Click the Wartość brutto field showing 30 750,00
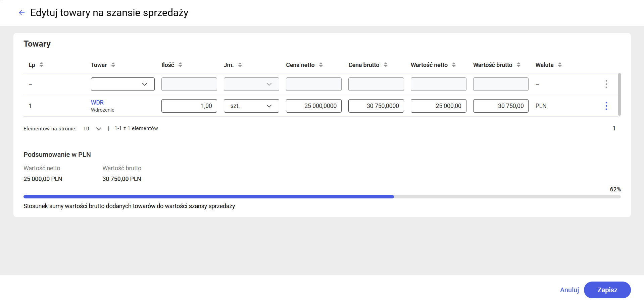 (x=501, y=106)
